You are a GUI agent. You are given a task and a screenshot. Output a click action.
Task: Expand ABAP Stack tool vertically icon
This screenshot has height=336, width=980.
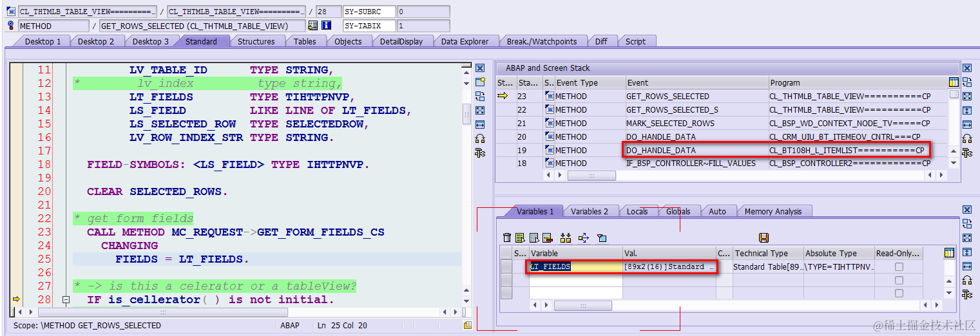[x=966, y=111]
